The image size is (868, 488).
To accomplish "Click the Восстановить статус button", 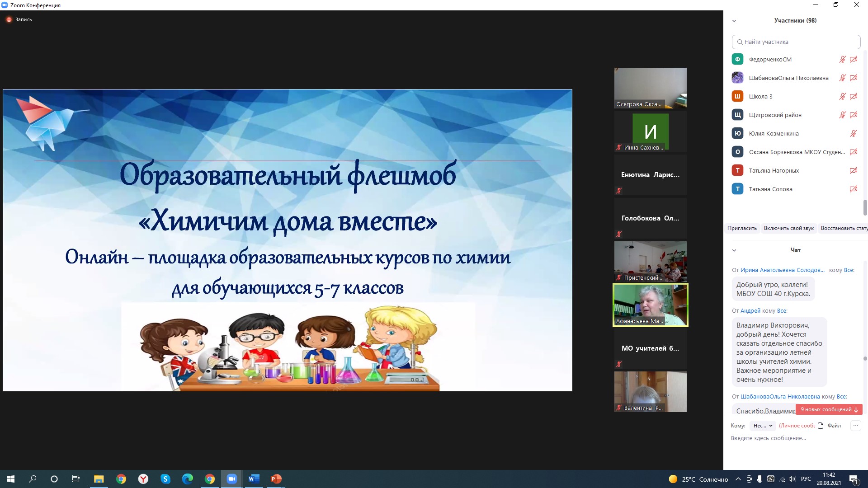I will (x=844, y=228).
